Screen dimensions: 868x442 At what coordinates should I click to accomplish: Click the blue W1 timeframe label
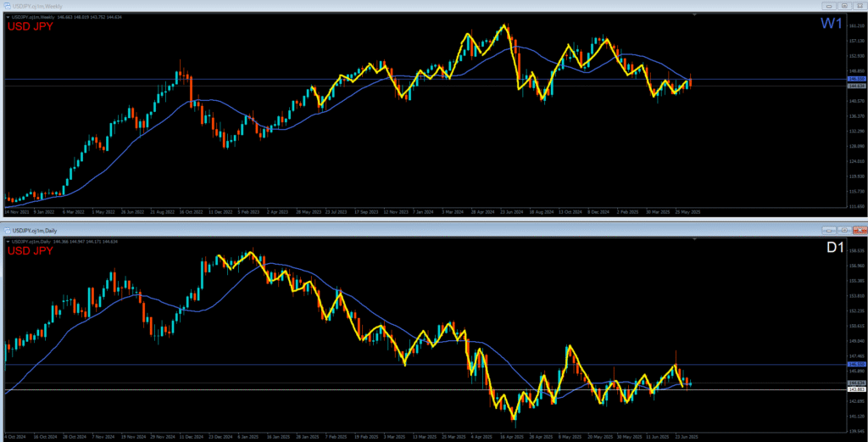(x=831, y=23)
